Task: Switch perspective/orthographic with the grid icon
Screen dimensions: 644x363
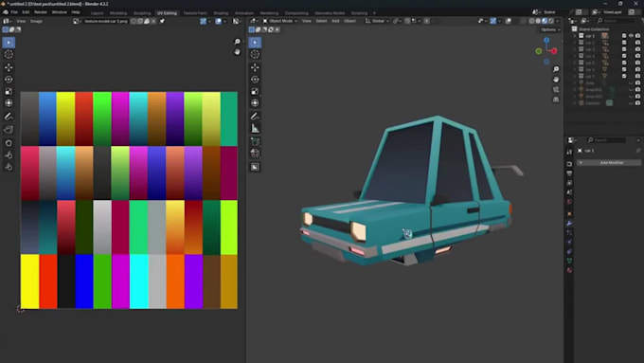Action: tap(556, 100)
